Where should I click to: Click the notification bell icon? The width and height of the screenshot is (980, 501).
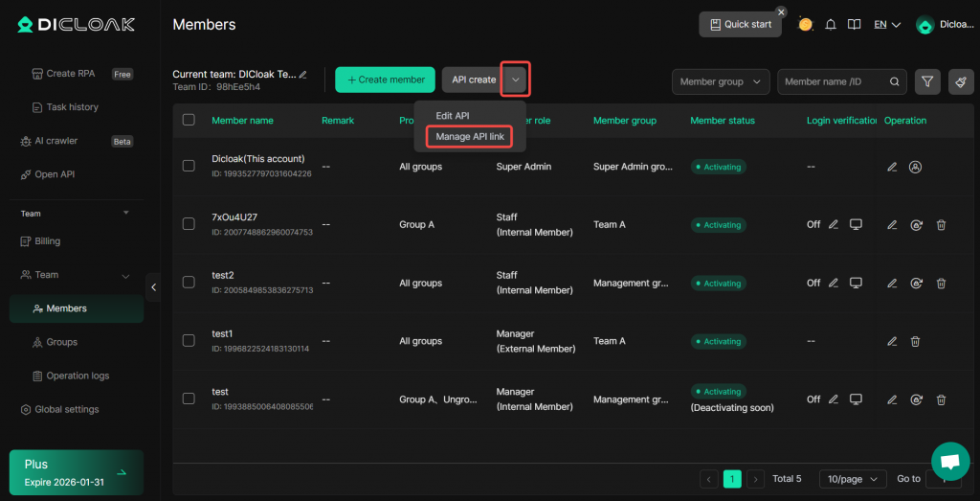pos(831,25)
